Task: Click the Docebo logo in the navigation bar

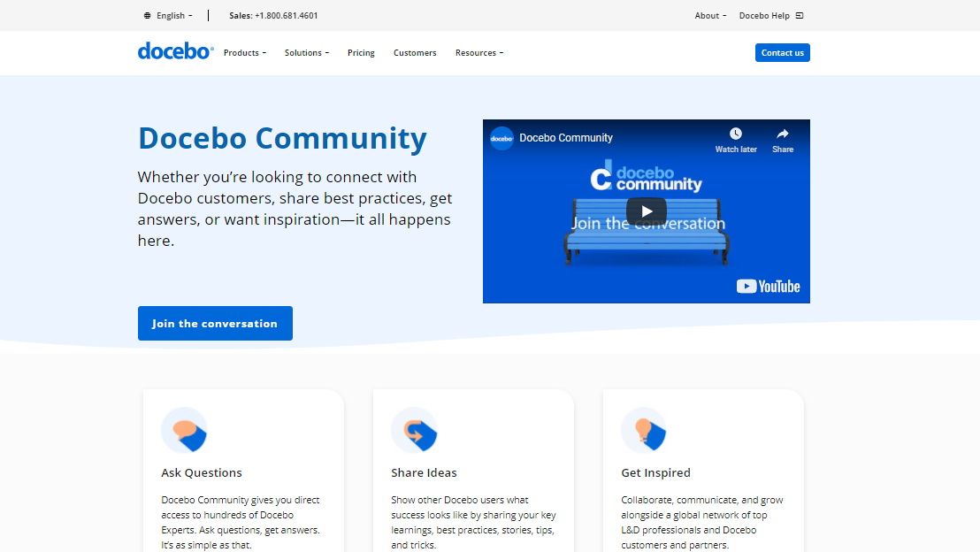Action: (x=174, y=51)
